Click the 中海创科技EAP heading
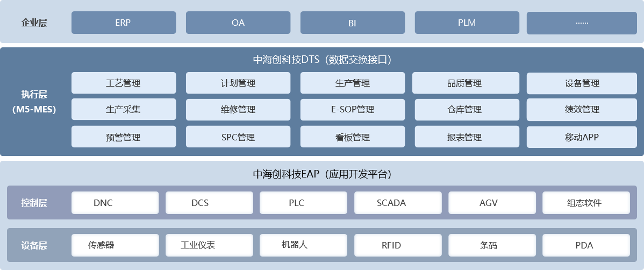 click(322, 174)
